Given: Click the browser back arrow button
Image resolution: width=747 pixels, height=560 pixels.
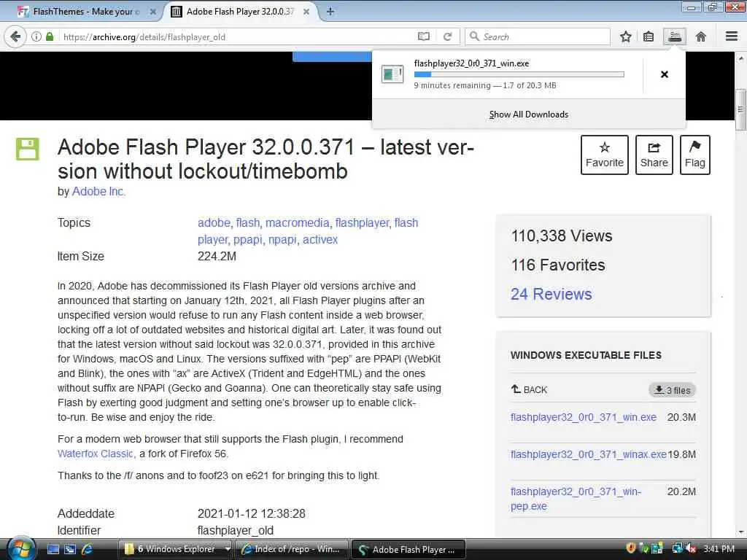Looking at the screenshot, I should (16, 36).
